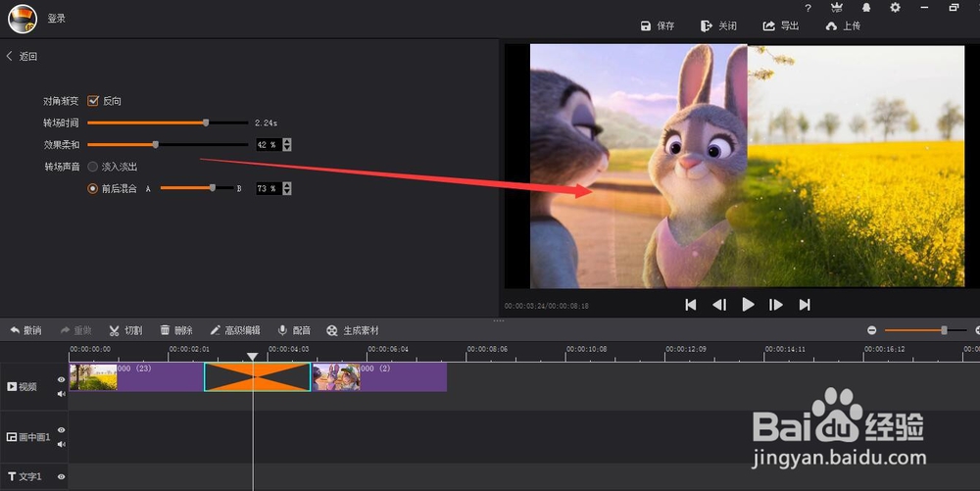Viewport: 980px width, 491px height.
Task: Click 撤销 to undo
Action: (25, 330)
